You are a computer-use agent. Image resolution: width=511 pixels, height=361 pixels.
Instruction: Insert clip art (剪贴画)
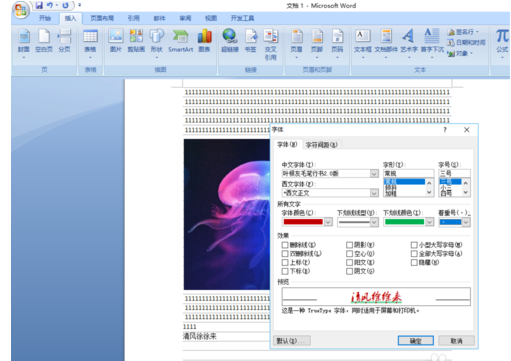pyautogui.click(x=136, y=41)
